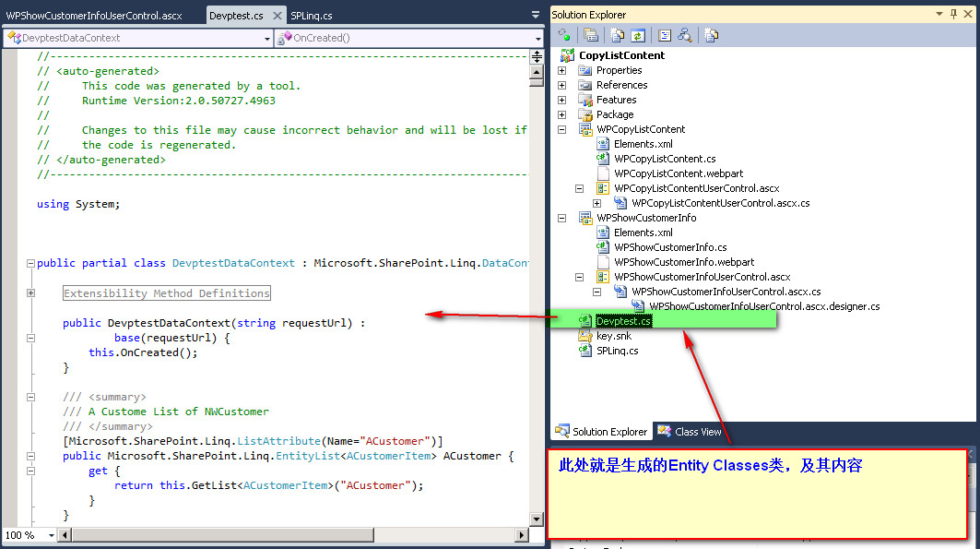Click the WPShowCustomerInfo web part folder icon
The image size is (980, 549).
tap(585, 218)
